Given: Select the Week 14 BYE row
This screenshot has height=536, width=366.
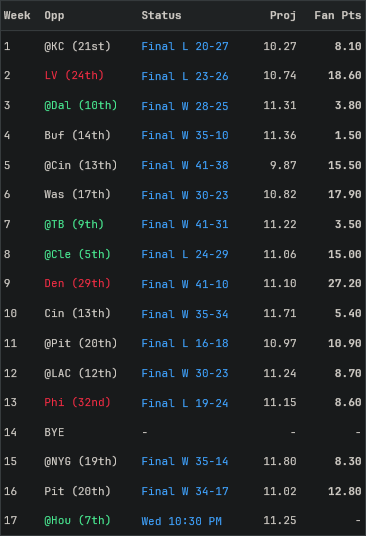Looking at the screenshot, I should click(x=183, y=432).
